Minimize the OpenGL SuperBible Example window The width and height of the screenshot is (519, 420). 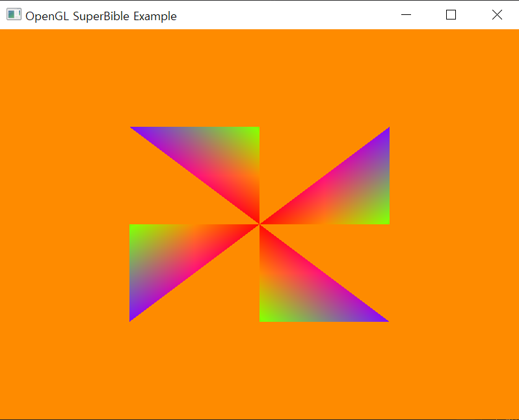coord(406,14)
